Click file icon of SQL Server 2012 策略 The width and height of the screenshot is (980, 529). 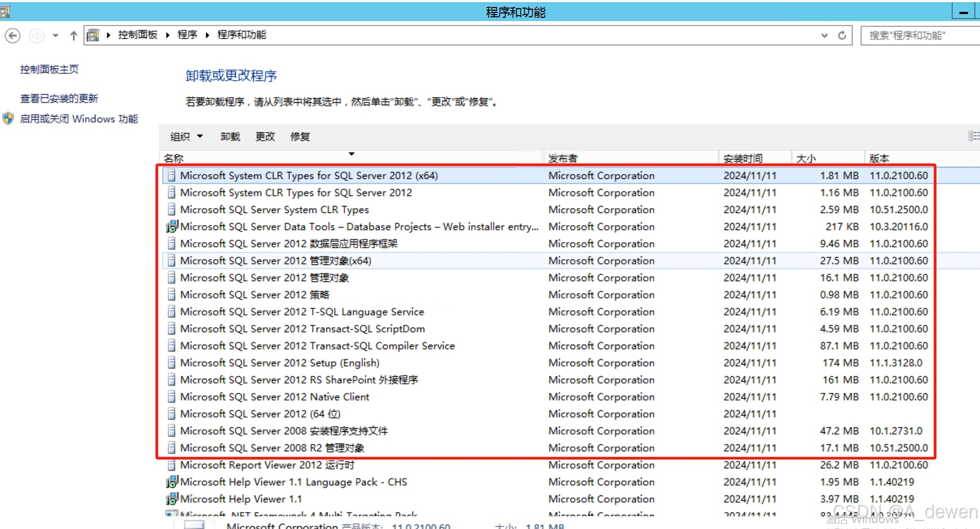pyautogui.click(x=171, y=294)
